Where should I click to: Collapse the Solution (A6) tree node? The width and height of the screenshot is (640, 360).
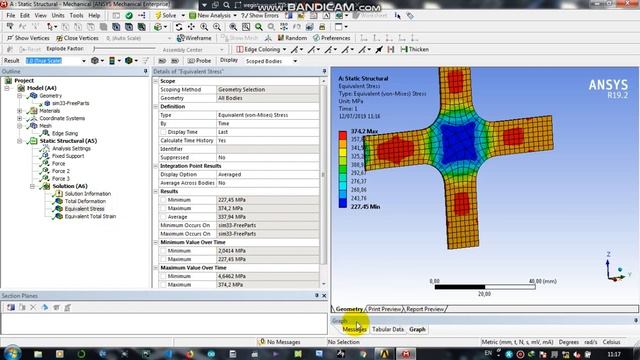pos(32,186)
